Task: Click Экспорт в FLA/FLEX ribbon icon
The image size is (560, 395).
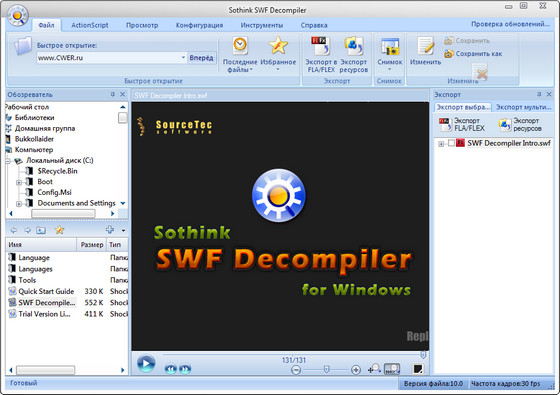Action: tap(320, 45)
